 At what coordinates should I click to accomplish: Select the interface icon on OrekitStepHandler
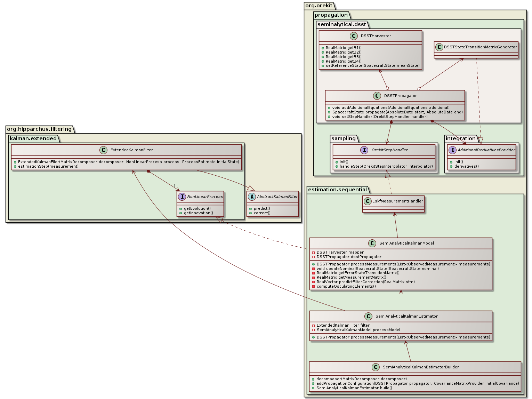364,150
